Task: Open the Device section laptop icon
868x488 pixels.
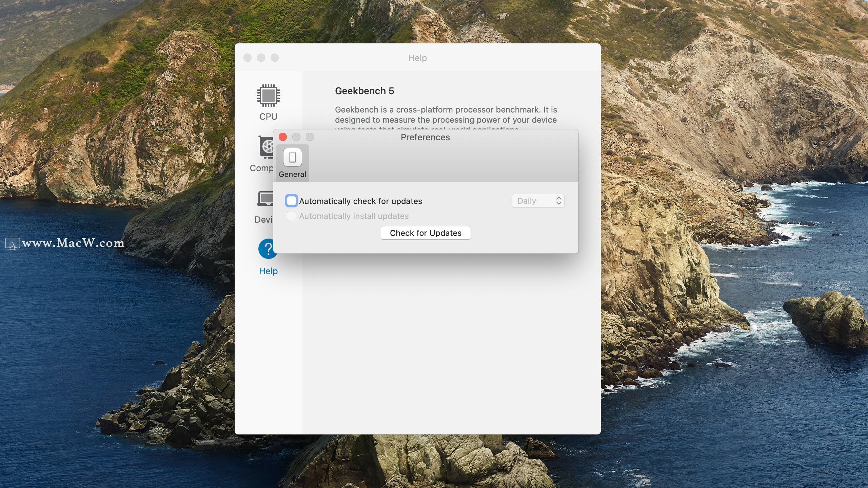Action: 265,199
